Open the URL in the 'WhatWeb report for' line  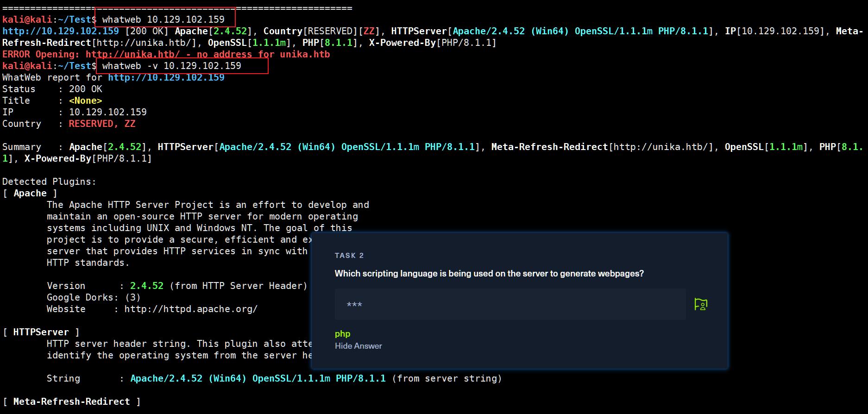tap(166, 77)
